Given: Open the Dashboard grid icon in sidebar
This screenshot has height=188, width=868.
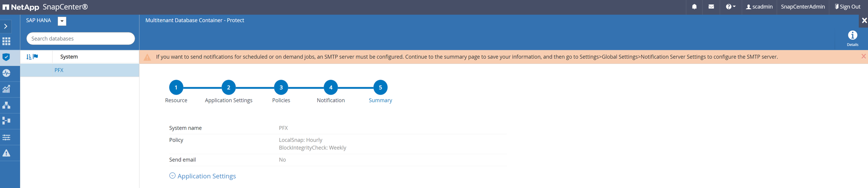Looking at the screenshot, I should pyautogui.click(x=6, y=41).
